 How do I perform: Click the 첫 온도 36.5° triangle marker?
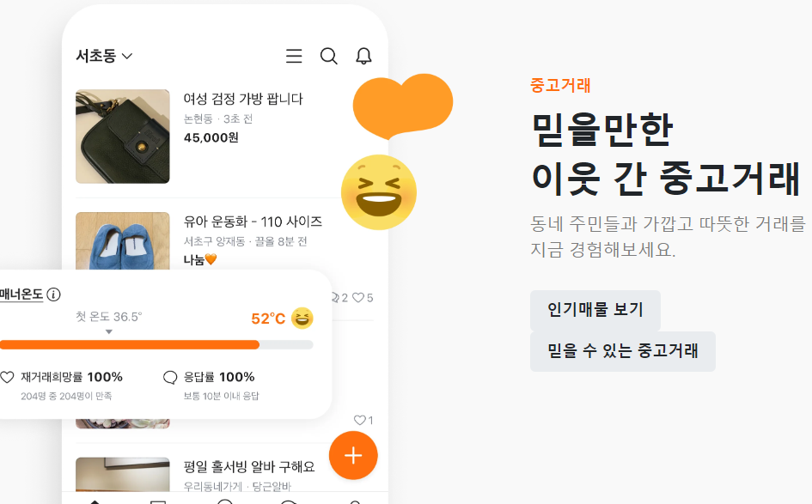[109, 331]
